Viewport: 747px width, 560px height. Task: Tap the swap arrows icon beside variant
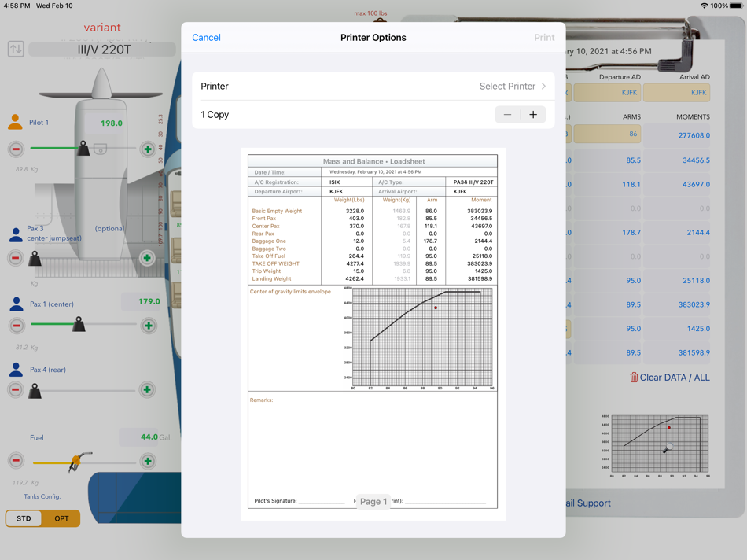tap(16, 49)
